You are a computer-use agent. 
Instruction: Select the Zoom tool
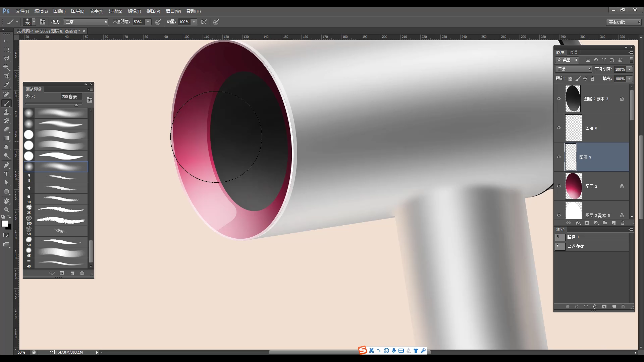tap(6, 209)
